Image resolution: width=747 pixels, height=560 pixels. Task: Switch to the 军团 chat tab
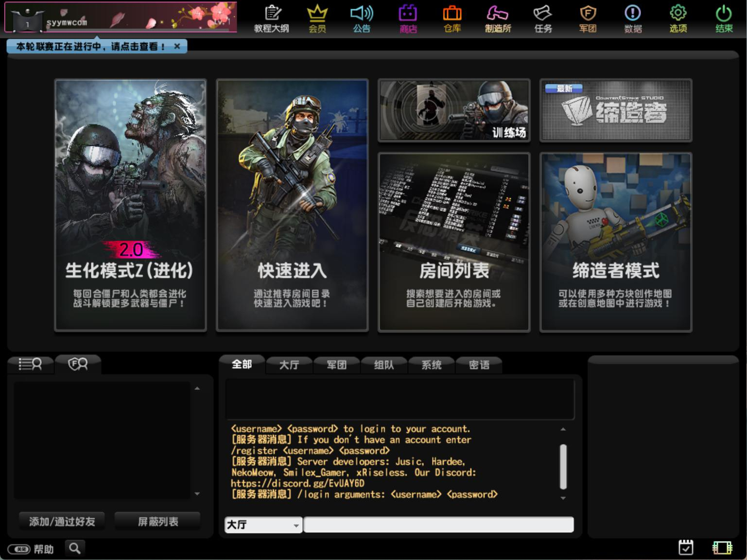pyautogui.click(x=336, y=365)
